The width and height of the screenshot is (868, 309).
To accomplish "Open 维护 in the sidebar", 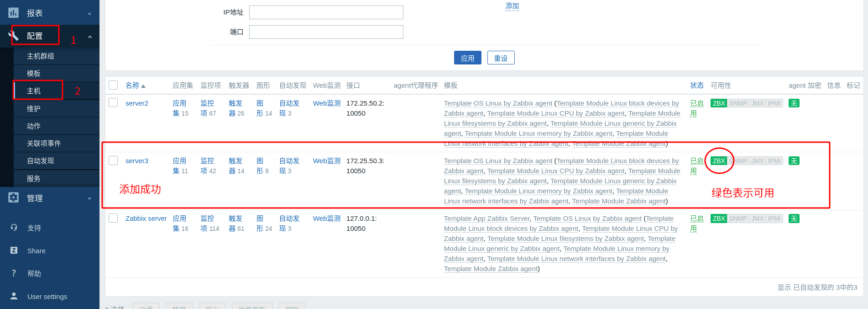I will pos(57,109).
